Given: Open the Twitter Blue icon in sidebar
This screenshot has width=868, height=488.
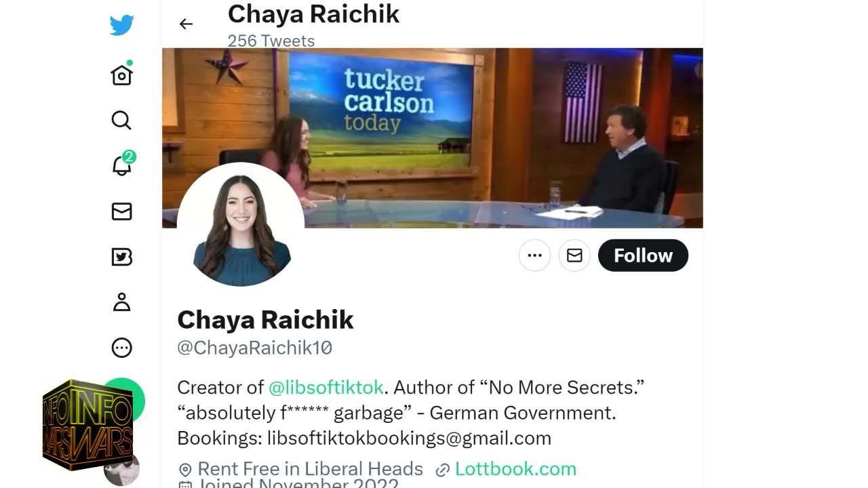Looking at the screenshot, I should (x=121, y=257).
